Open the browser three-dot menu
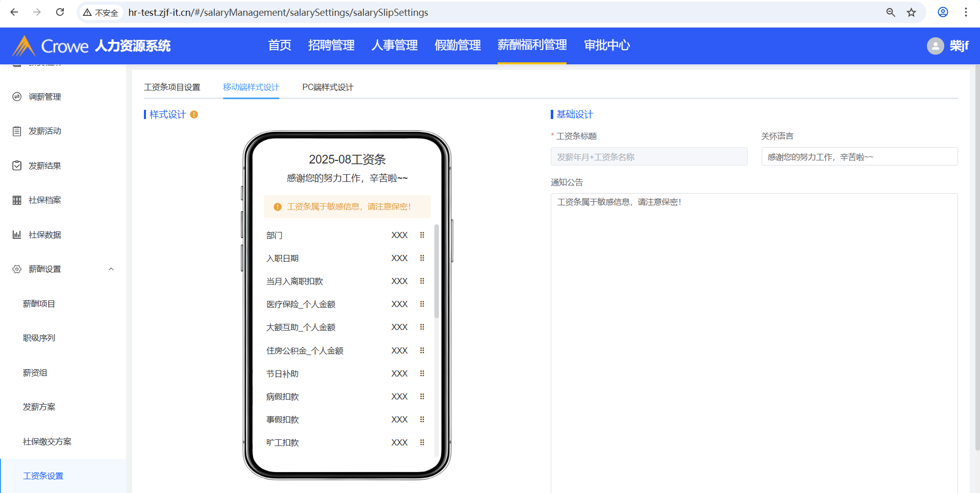The width and height of the screenshot is (980, 493). 966,12
